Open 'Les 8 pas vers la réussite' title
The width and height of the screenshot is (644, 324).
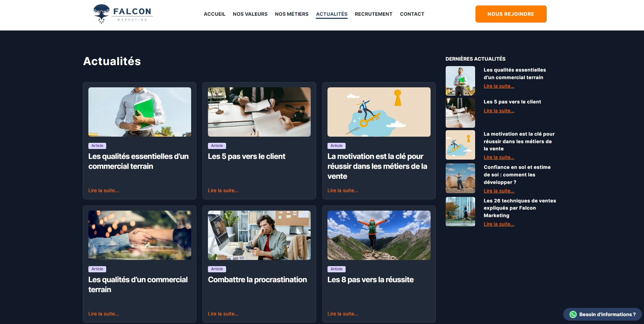(370, 280)
